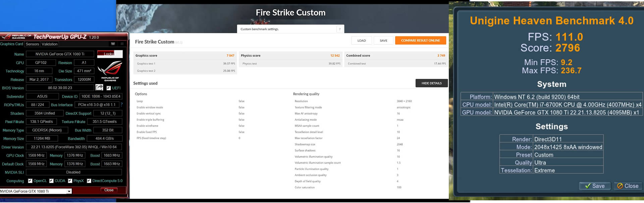Image resolution: width=644 pixels, height=203 pixels.
Task: Click SAVE in Fire Strike Custom
Action: click(x=383, y=41)
